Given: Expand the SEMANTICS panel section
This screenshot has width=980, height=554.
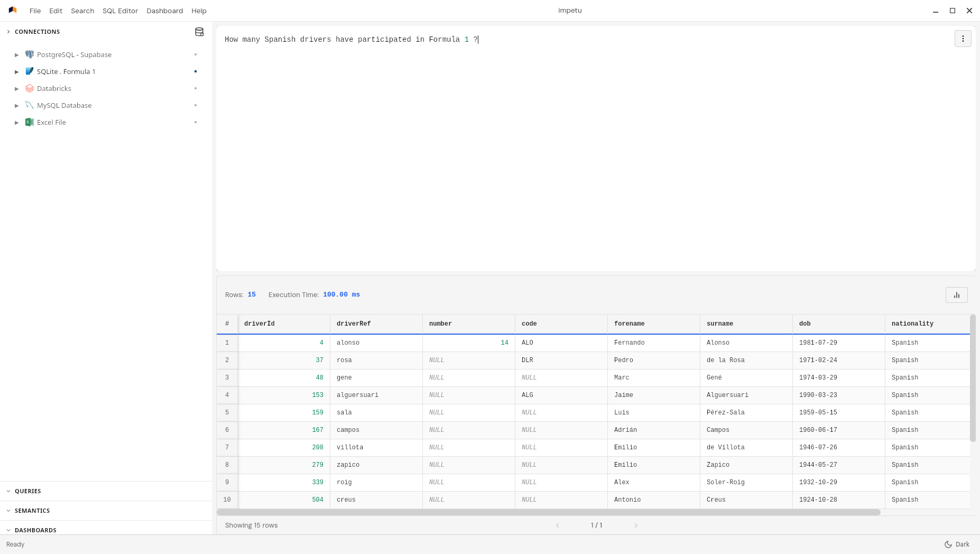Looking at the screenshot, I should coord(8,511).
